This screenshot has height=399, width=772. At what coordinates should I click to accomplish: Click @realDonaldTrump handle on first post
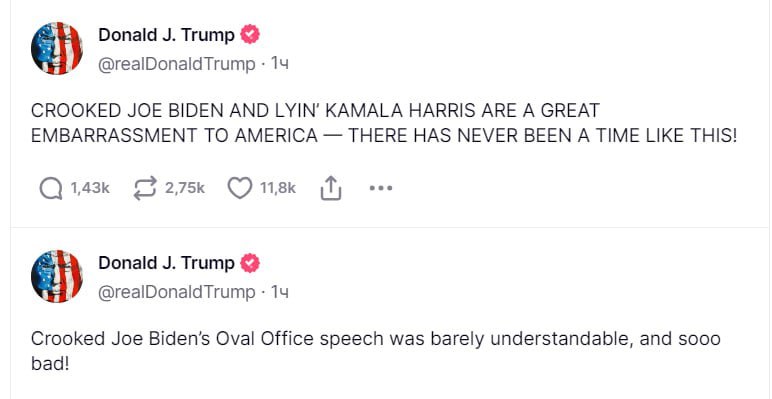(177, 65)
